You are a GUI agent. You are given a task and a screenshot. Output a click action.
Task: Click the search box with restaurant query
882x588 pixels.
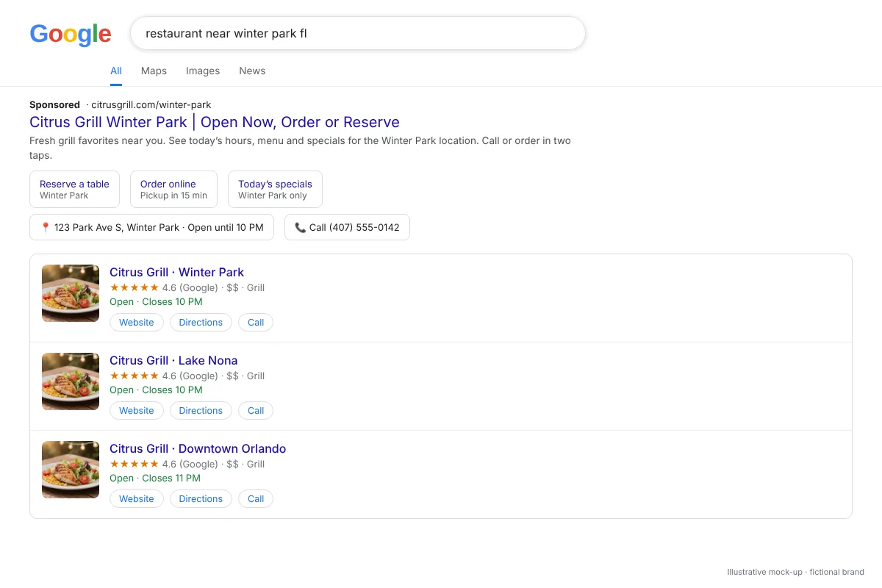coord(358,33)
